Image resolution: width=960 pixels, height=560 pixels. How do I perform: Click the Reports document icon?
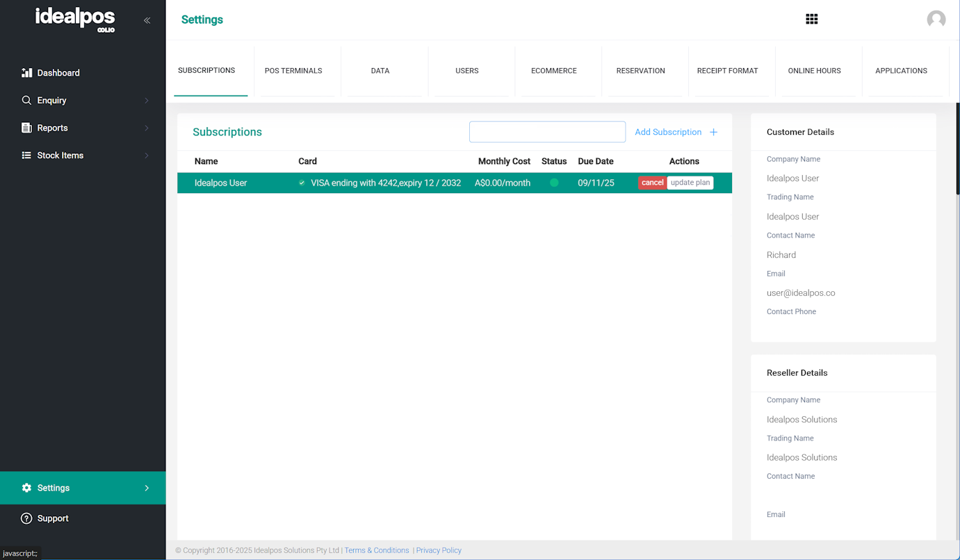(x=27, y=128)
